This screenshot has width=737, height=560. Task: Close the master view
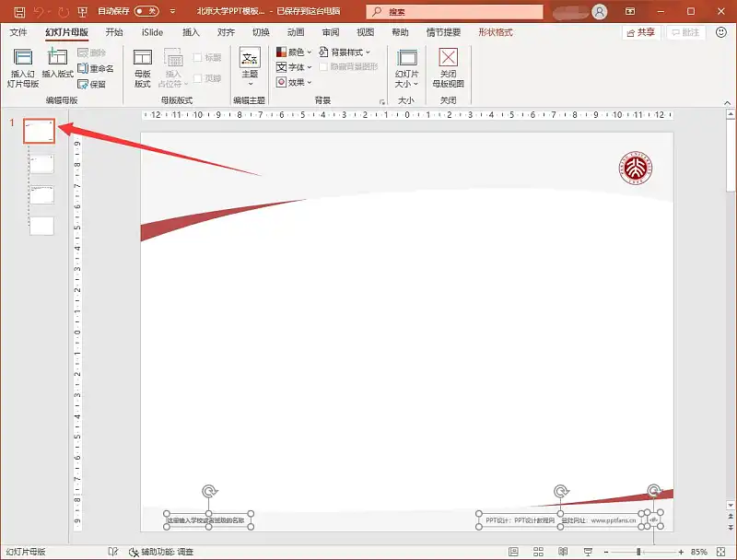point(448,68)
